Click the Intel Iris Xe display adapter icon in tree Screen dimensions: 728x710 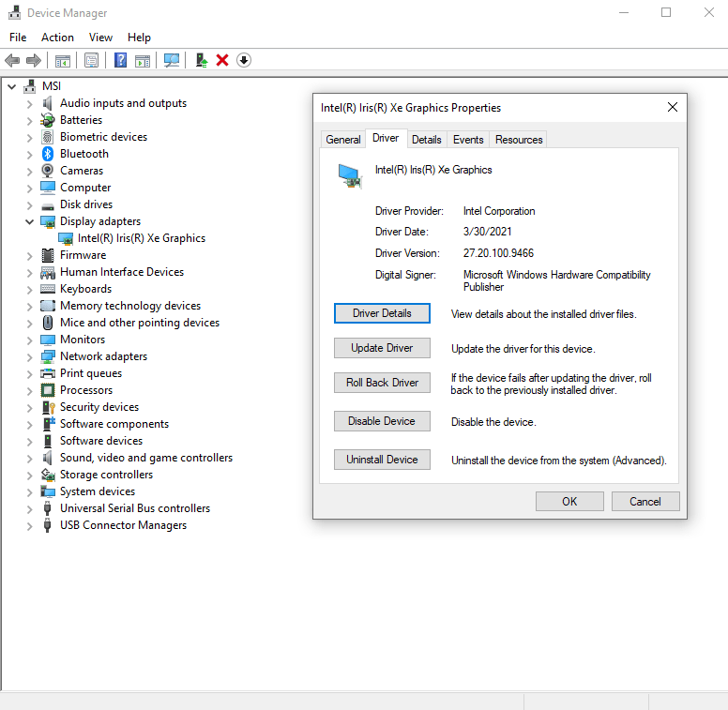pyautogui.click(x=66, y=238)
